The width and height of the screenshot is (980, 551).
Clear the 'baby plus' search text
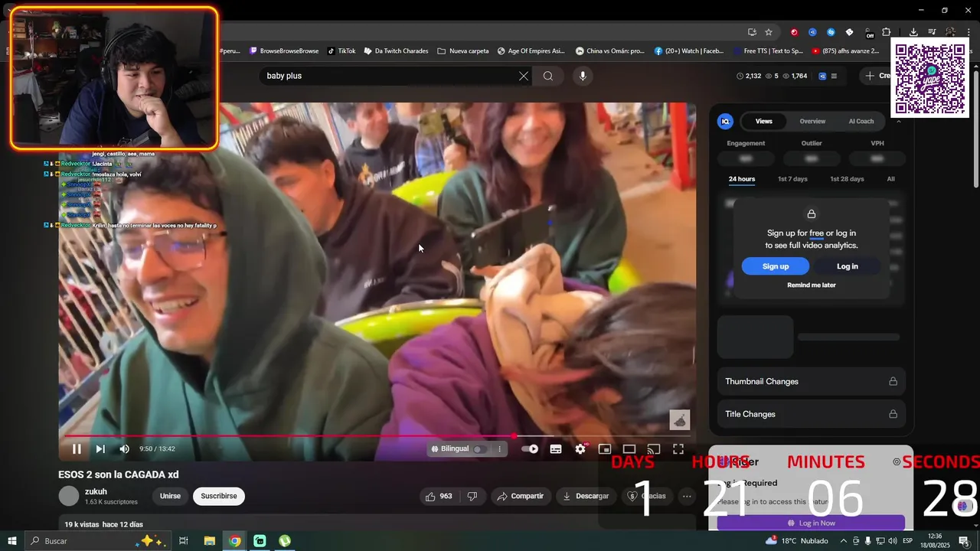(524, 76)
